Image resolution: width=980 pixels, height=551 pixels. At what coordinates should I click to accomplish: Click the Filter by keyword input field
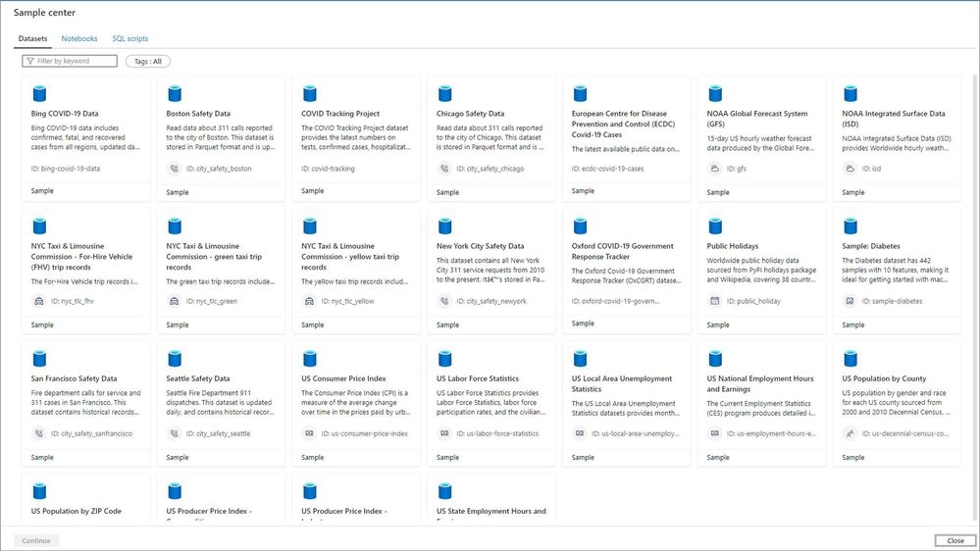(70, 61)
